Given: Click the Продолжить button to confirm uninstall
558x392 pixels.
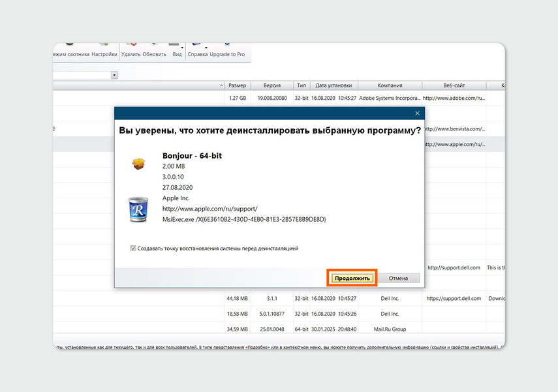Looking at the screenshot, I should [352, 278].
